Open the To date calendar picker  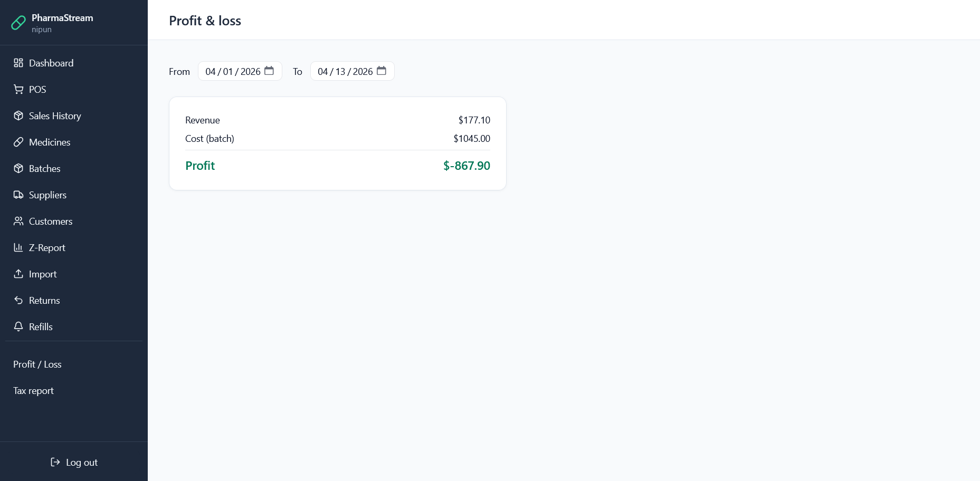click(x=382, y=71)
